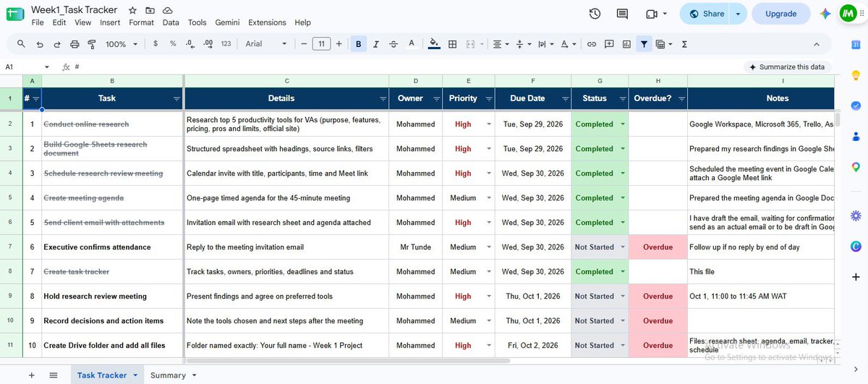Click the font size input field
This screenshot has width=868, height=384.
point(321,44)
